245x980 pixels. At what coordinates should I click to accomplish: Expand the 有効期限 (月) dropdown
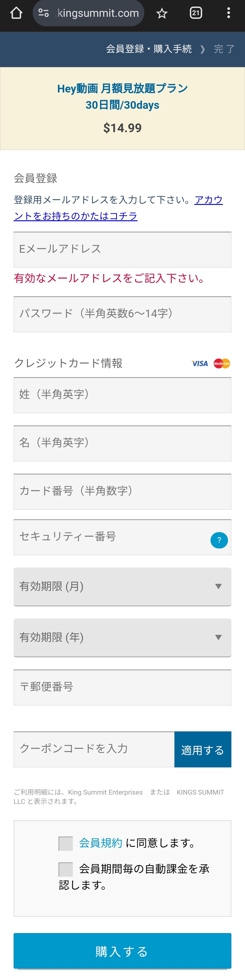click(x=122, y=586)
